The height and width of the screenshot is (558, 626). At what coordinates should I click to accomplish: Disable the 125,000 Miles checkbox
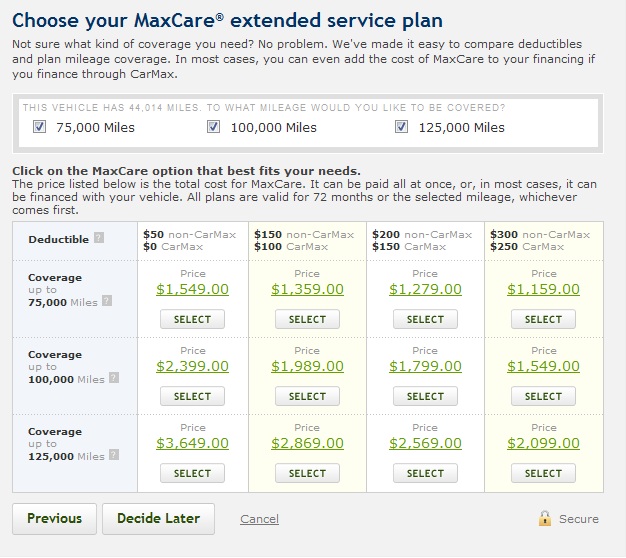point(402,127)
